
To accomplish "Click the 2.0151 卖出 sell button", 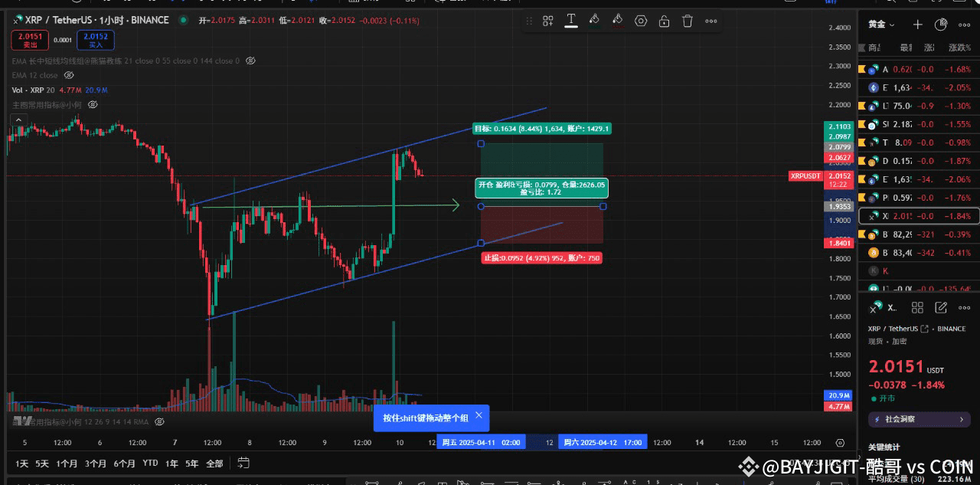I will (31, 39).
